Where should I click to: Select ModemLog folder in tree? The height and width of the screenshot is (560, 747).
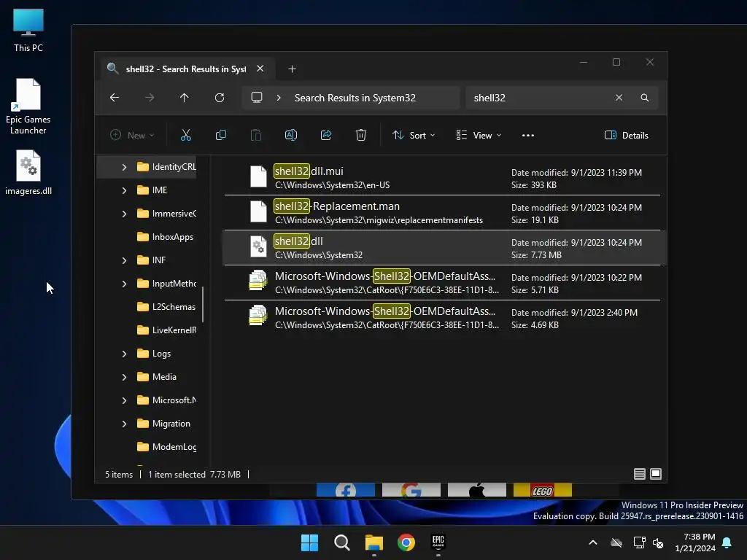click(x=166, y=447)
